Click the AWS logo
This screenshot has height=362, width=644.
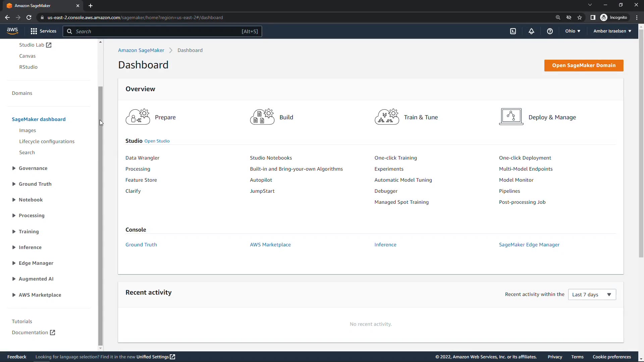click(x=12, y=31)
